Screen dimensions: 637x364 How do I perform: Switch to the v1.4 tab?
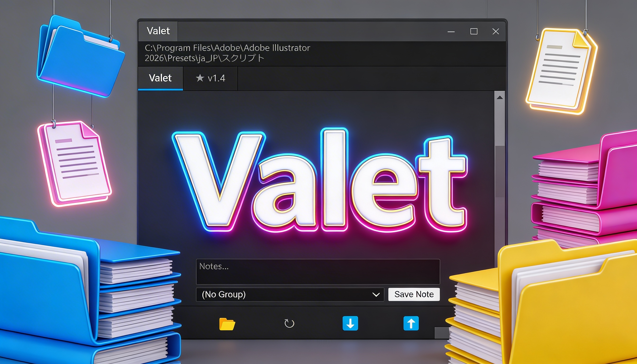tap(210, 78)
